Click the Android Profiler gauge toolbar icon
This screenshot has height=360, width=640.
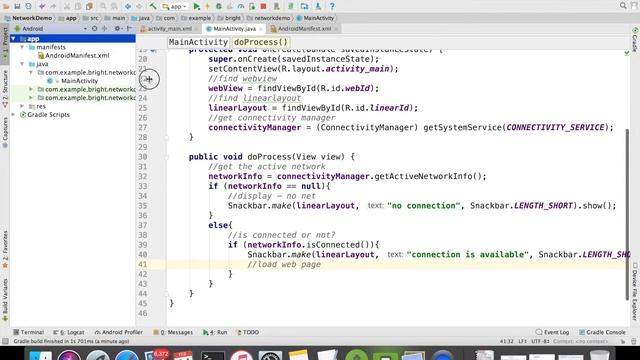[241, 6]
